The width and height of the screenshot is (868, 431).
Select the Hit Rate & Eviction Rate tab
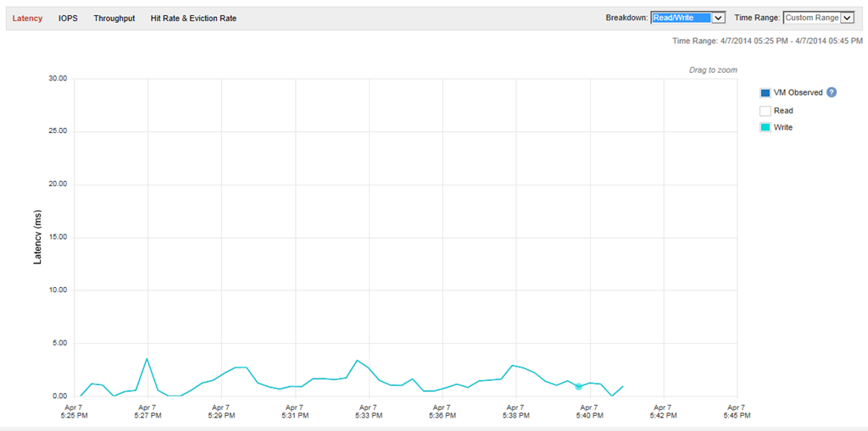(x=193, y=18)
